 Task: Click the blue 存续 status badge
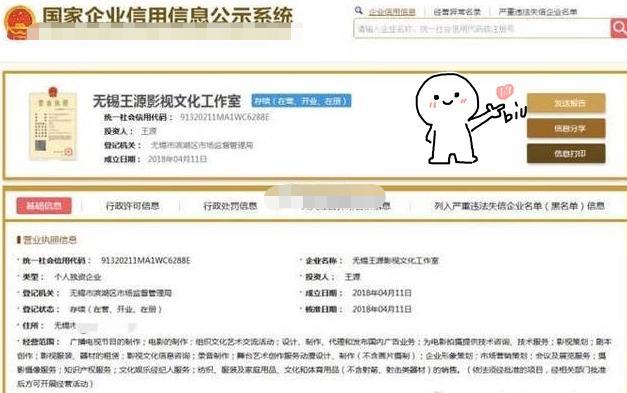tap(301, 101)
